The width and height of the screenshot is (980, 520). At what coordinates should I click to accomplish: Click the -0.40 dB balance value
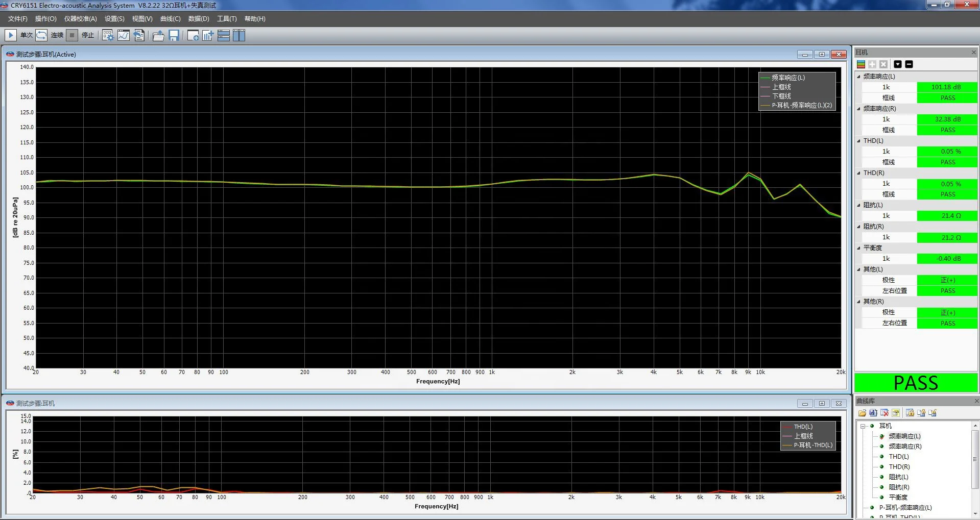click(x=947, y=259)
